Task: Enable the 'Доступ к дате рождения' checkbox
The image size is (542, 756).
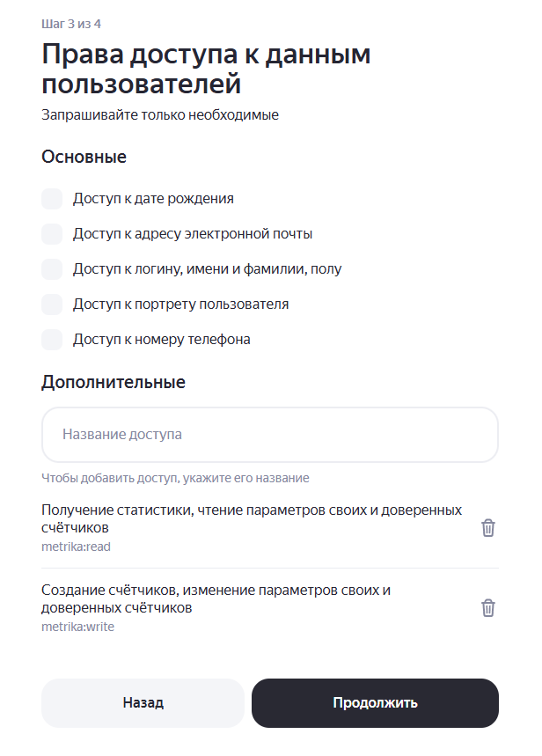Action: (52, 199)
